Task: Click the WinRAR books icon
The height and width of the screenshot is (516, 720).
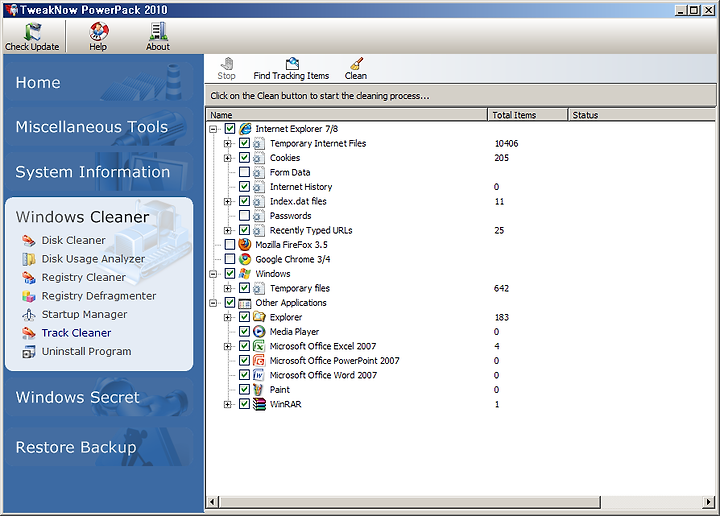Action: tap(259, 404)
